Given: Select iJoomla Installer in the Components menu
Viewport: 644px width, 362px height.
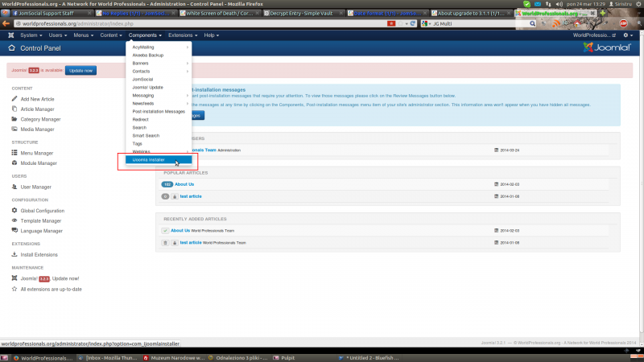Looking at the screenshot, I should coord(159,159).
